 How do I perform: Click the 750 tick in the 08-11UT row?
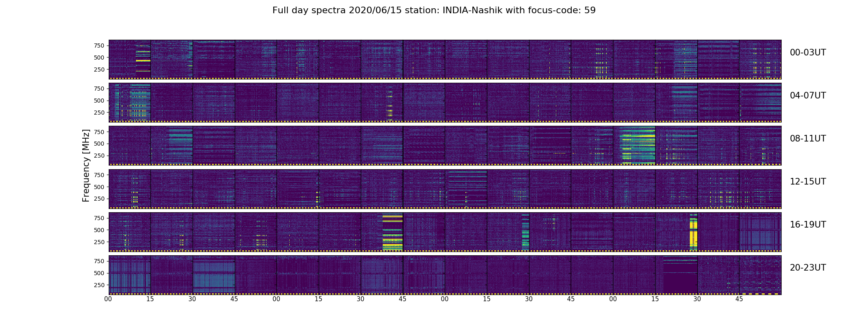pos(99,132)
